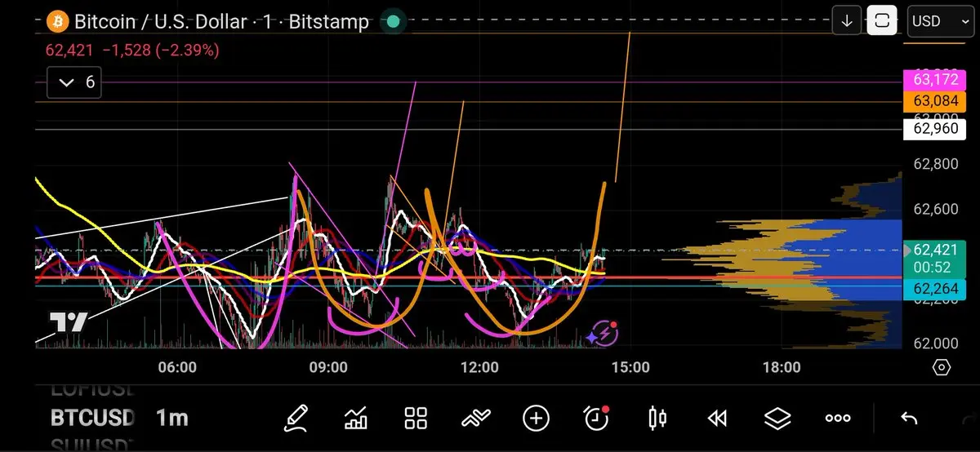The image size is (980, 452).
Task: Tap the fullscreen frame button at top
Action: [882, 21]
